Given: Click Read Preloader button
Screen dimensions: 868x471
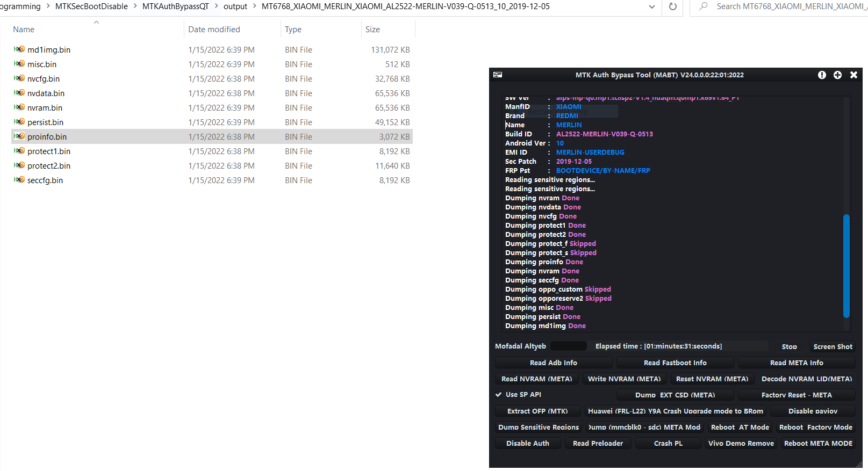Looking at the screenshot, I should (x=598, y=444).
